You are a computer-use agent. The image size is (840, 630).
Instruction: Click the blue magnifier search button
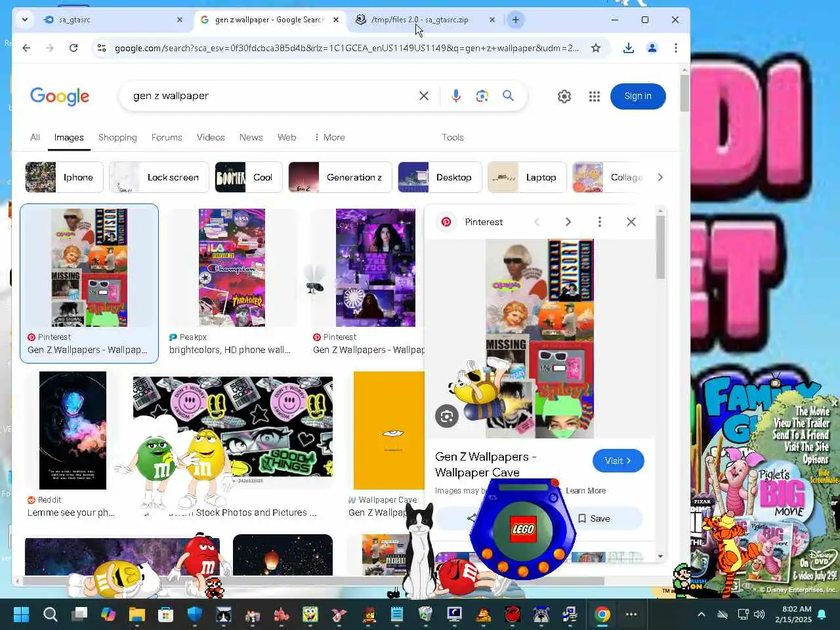[x=508, y=96]
